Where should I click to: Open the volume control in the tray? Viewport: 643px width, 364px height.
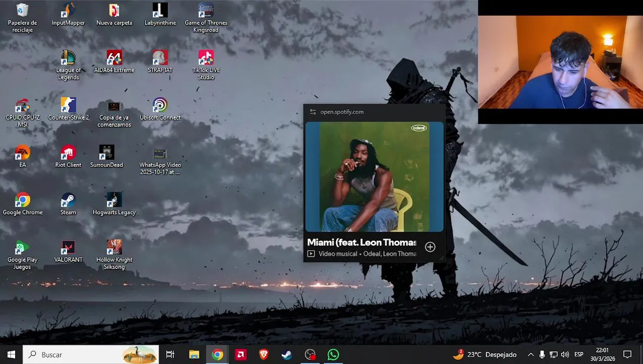565,354
